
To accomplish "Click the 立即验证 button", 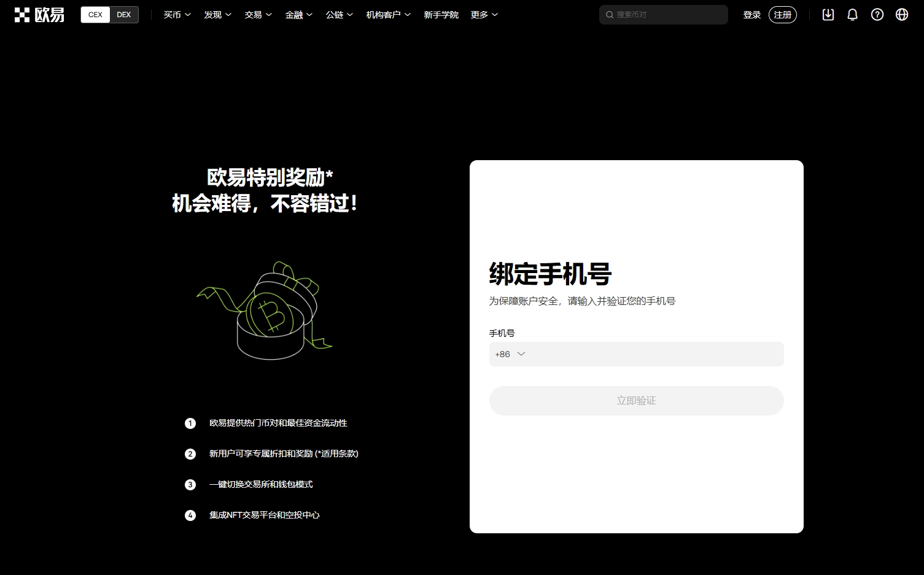I will click(x=636, y=400).
